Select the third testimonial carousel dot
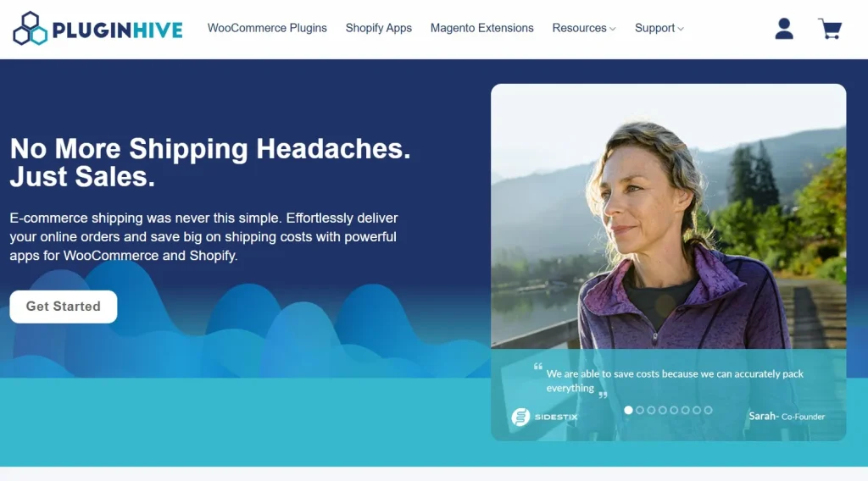This screenshot has height=481, width=868. 651,410
